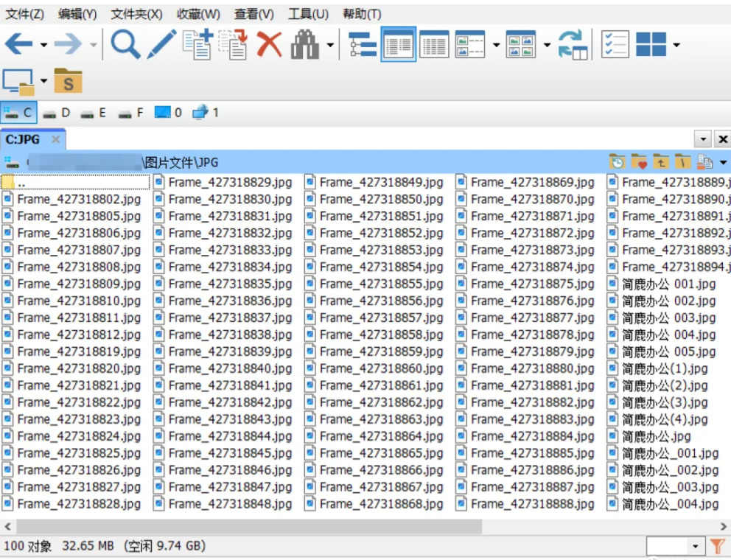Click the magnifier search icon in toolbar

(x=125, y=45)
